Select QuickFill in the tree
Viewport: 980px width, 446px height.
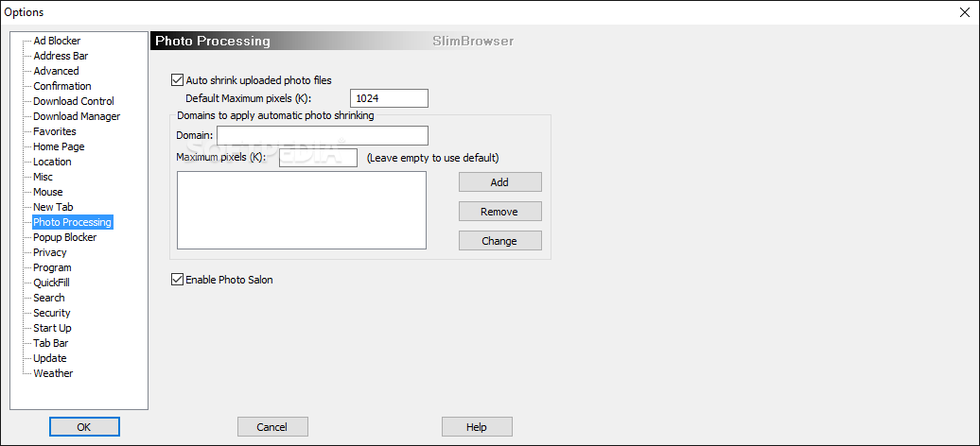click(51, 283)
